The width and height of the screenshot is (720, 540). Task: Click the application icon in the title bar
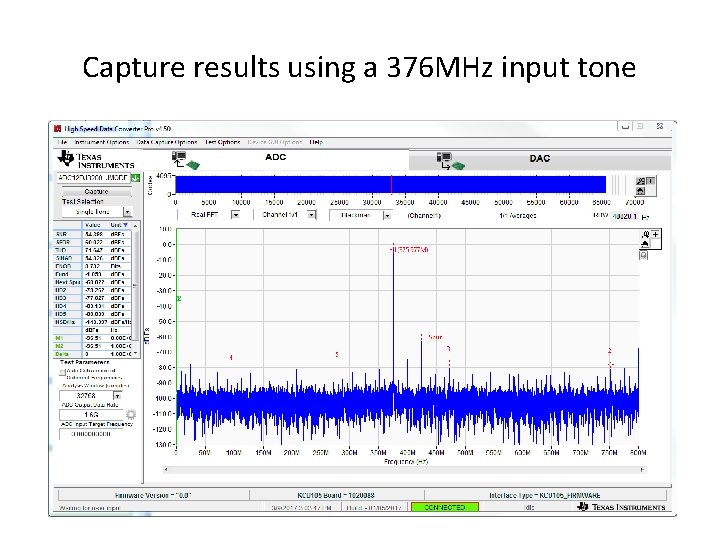coord(57,129)
